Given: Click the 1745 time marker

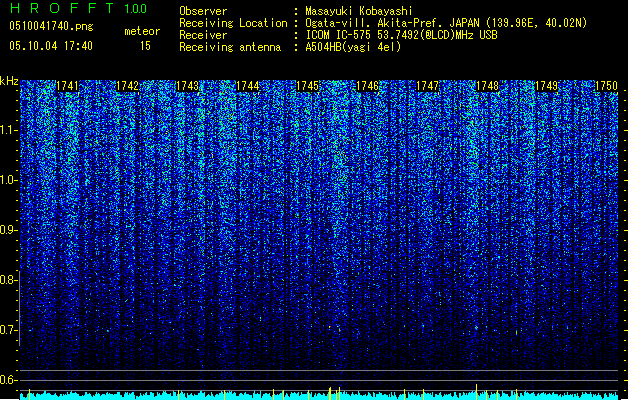Looking at the screenshot, I should click(x=307, y=86).
